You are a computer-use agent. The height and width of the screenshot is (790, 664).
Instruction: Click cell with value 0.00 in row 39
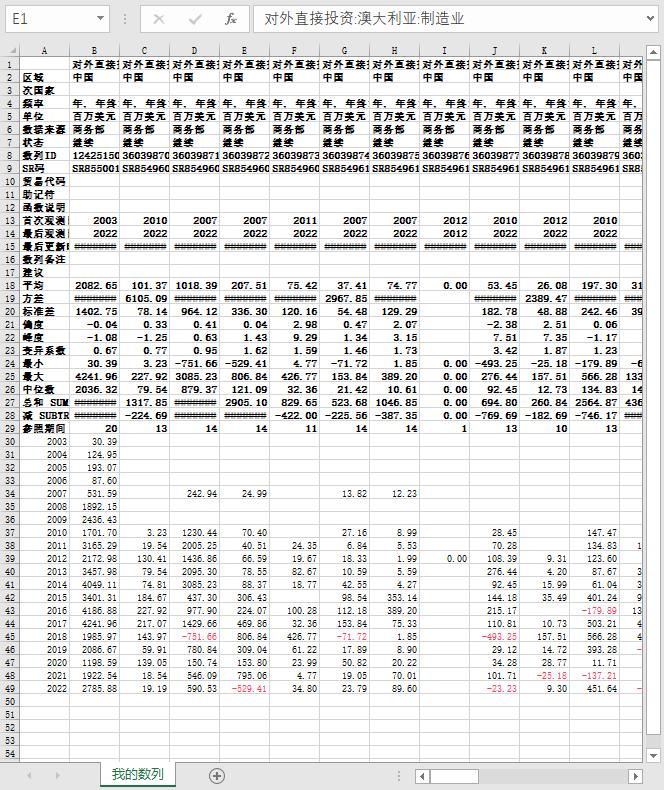pos(444,559)
